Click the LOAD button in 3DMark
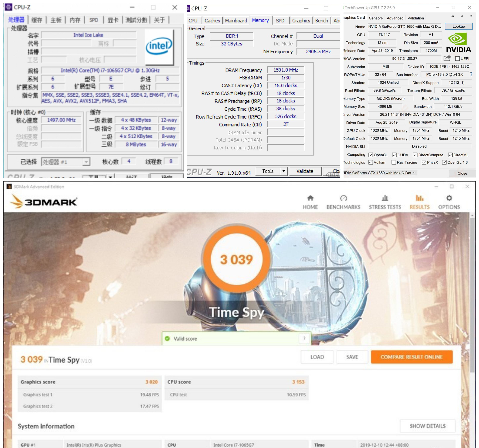Screen dimensions: 479x448 pyautogui.click(x=317, y=357)
